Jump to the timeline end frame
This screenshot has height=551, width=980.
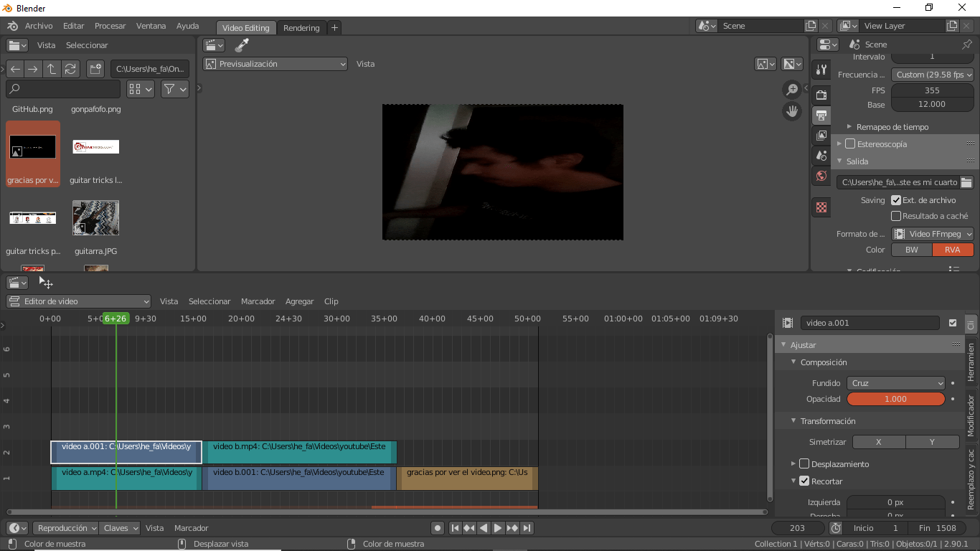(527, 528)
